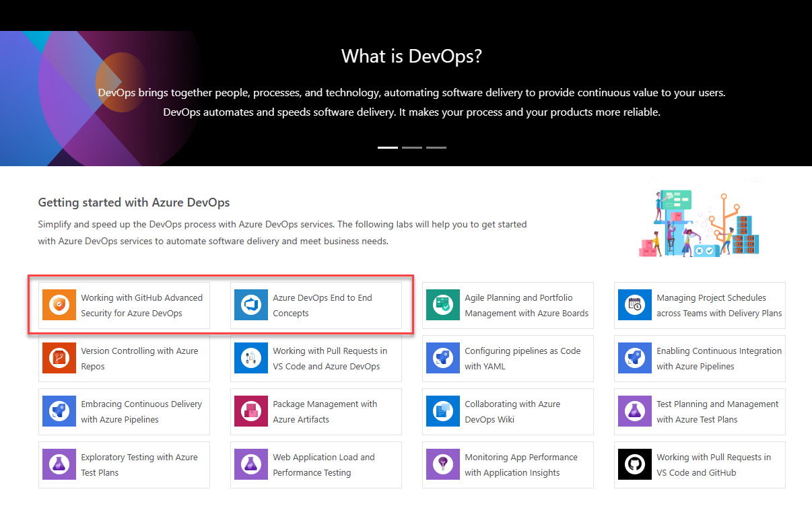This screenshot has height=510, width=812.
Task: Click the red Azure Repos icon for Version Controlling
Action: (59, 359)
